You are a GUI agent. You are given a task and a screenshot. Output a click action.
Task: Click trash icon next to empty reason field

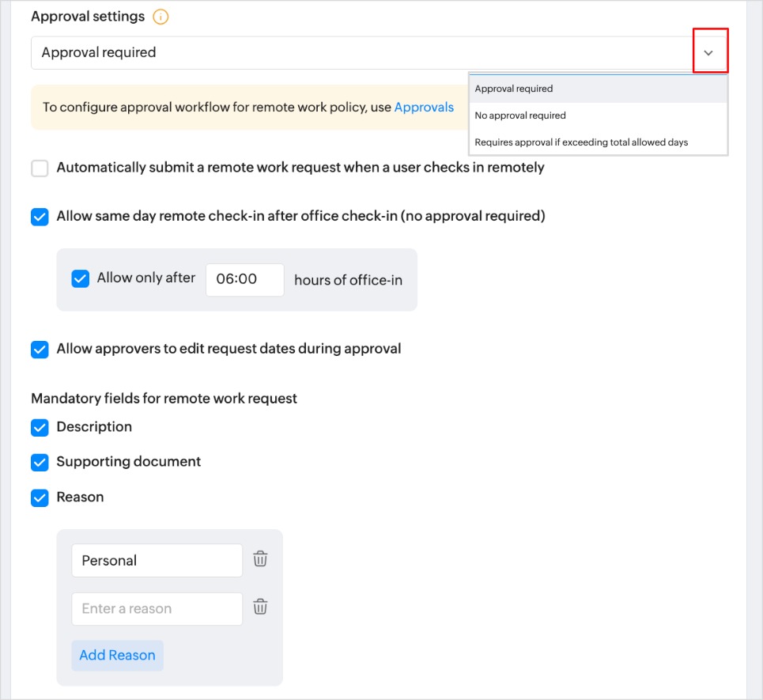pos(260,607)
